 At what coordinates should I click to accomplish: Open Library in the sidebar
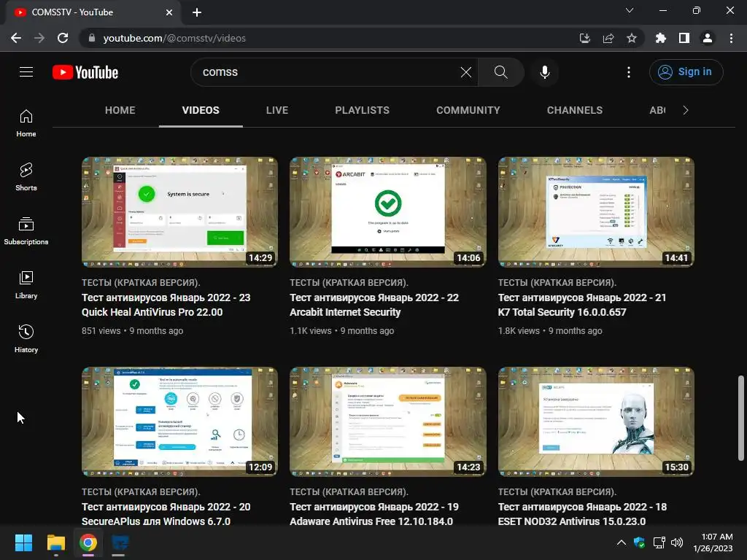[x=26, y=285]
